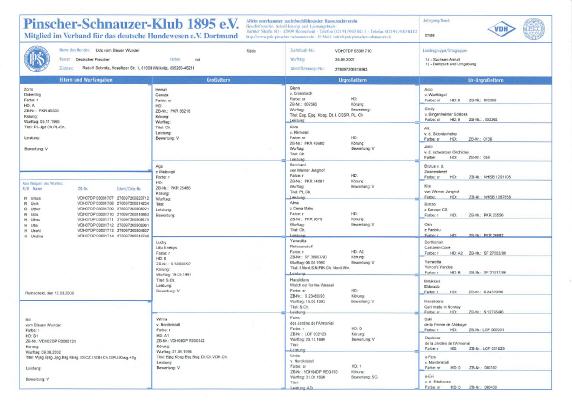572x401 pixels.
Task: Click the Zuchtbuch-Nr. value field
Action: tap(353, 51)
